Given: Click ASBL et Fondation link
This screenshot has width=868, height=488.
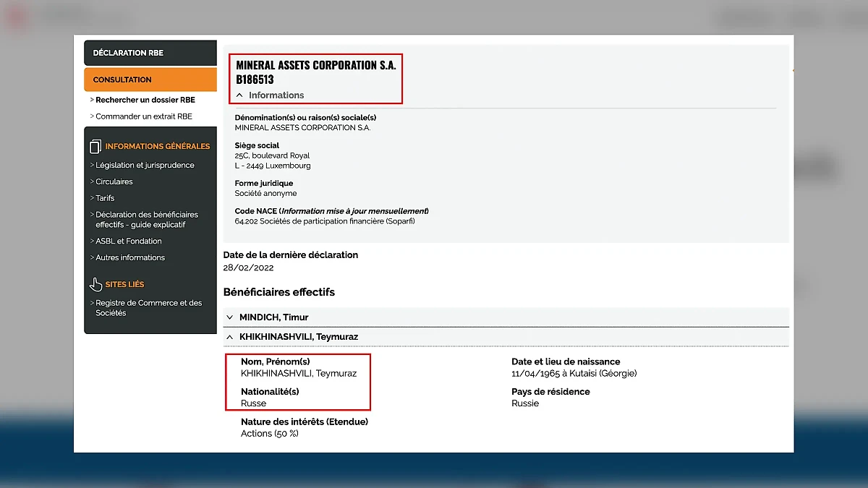Looking at the screenshot, I should pos(128,241).
